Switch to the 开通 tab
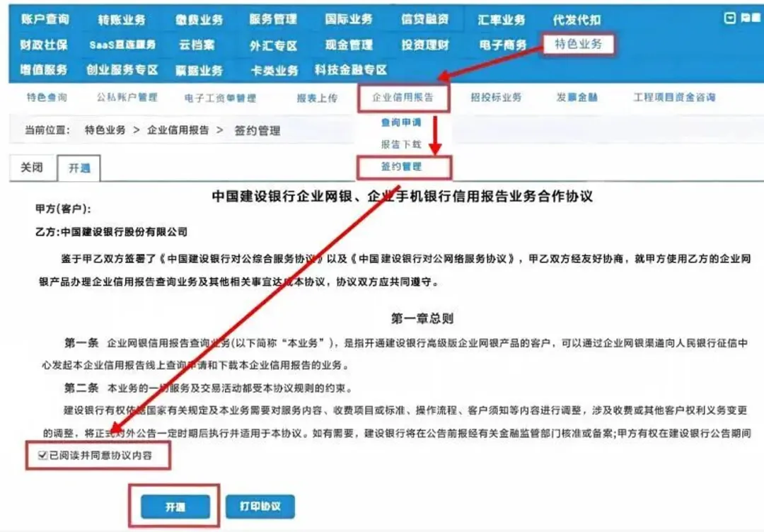This screenshot has width=764, height=532. click(x=79, y=168)
